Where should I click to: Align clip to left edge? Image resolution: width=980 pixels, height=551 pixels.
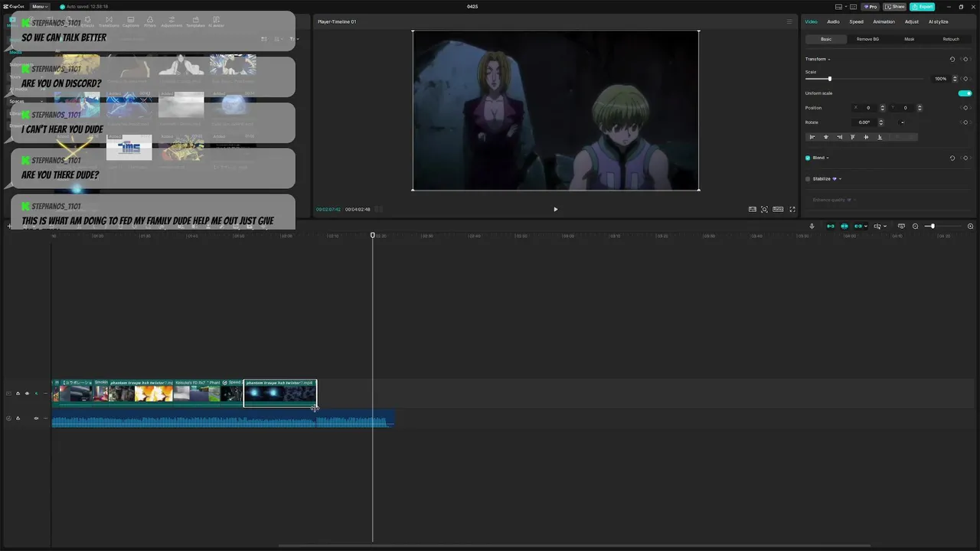click(812, 137)
